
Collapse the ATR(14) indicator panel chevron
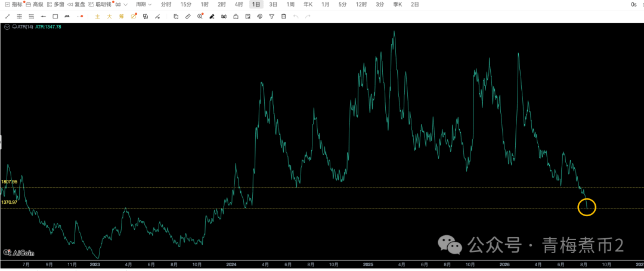click(x=7, y=27)
